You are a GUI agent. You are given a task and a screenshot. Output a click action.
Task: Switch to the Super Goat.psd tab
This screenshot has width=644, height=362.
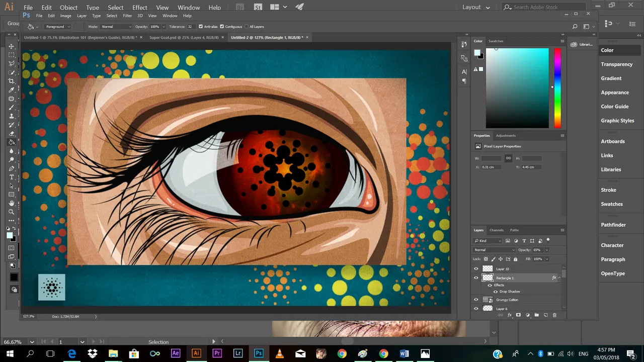click(184, 37)
